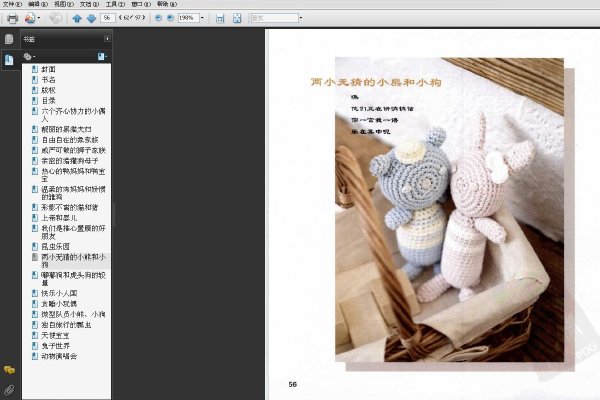
Task: Click the page number field showing 56
Action: pos(108,18)
